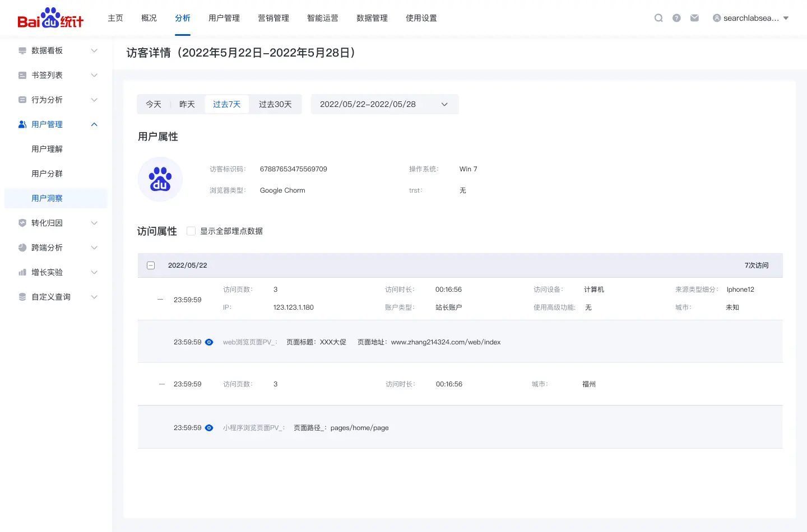Viewport: 807px width, 532px height.
Task: Open the 2022/05/22–2022/05/28 date range dropdown
Action: 384,104
